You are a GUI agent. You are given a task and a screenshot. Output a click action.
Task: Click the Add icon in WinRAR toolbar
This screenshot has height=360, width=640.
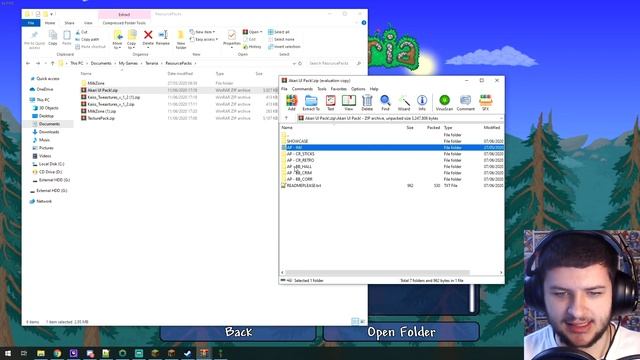click(x=291, y=102)
